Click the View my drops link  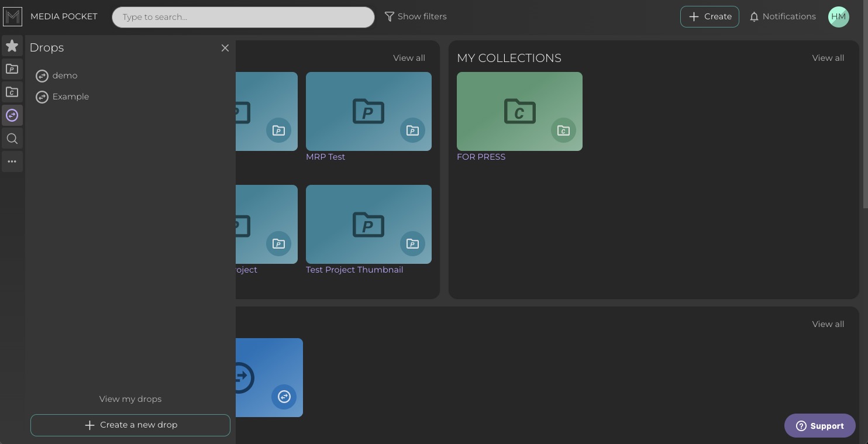point(130,399)
